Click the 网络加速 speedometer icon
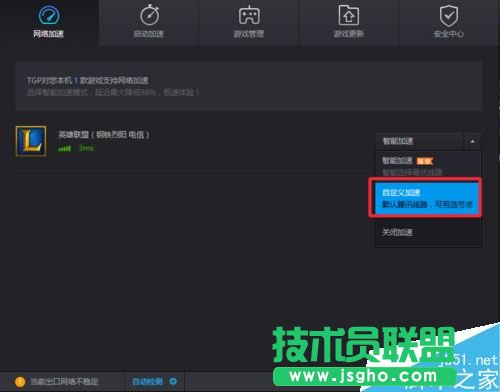This screenshot has height=392, width=500. pyautogui.click(x=49, y=15)
